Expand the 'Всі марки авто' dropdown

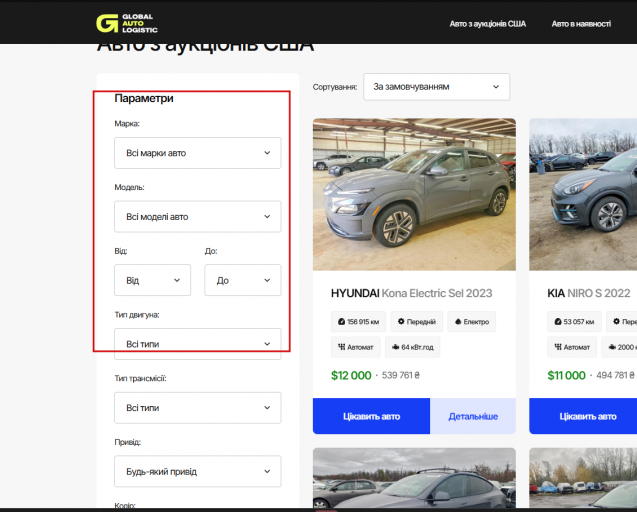197,153
